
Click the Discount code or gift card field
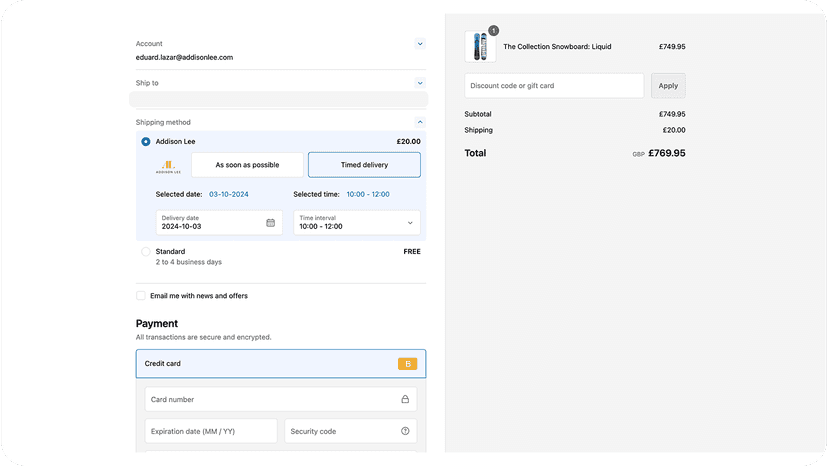click(x=554, y=86)
